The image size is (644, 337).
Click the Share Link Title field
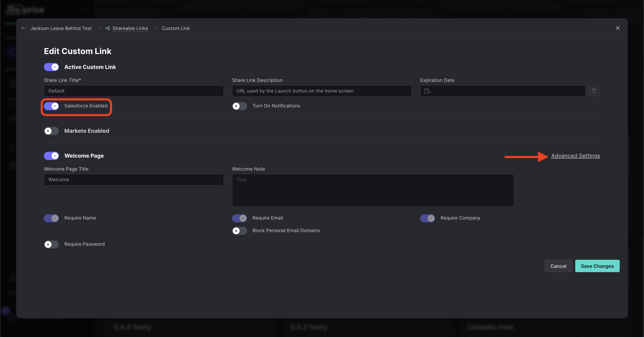(134, 91)
